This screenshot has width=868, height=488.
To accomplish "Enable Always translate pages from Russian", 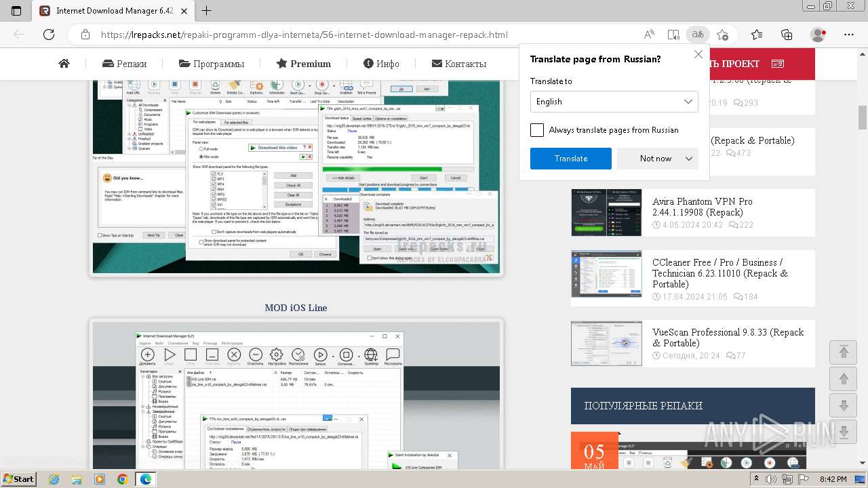I will (x=537, y=130).
